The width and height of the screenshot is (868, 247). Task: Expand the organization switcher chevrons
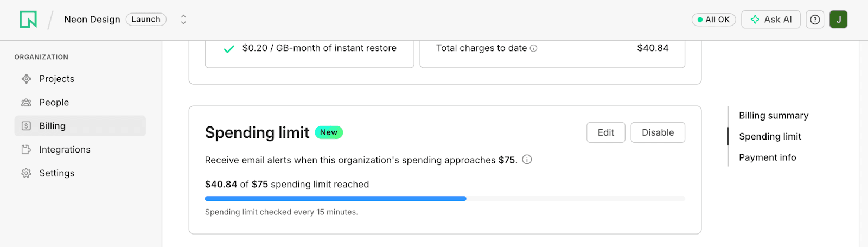pos(183,20)
